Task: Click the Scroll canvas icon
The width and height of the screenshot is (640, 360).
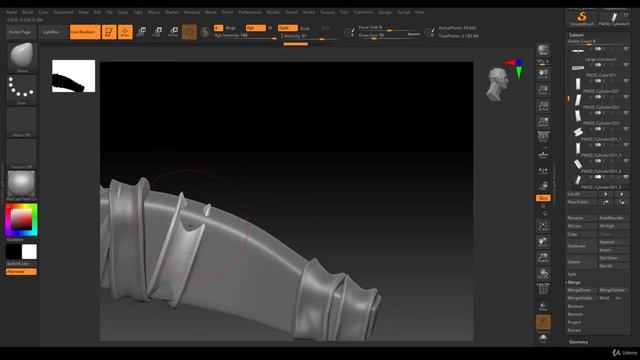Action: click(x=543, y=74)
